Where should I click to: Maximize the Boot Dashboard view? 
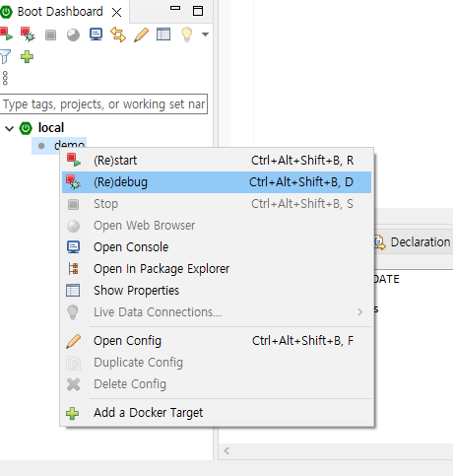click(198, 11)
